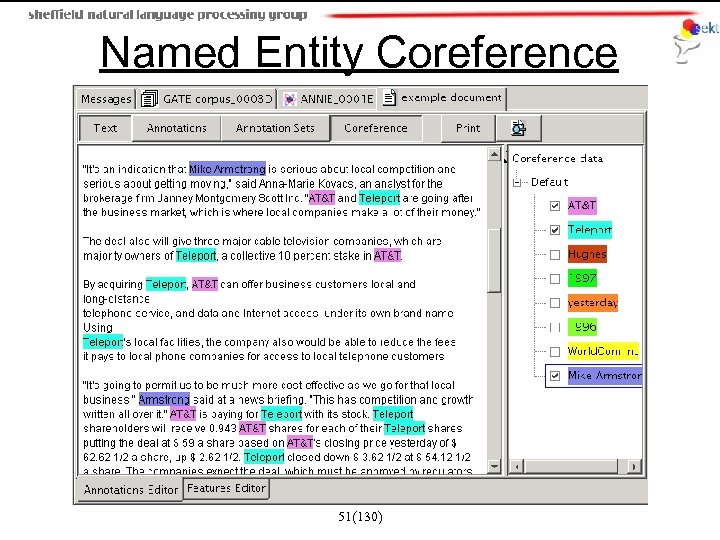Click the document scroll up arrow
The image size is (720, 540).
tap(494, 154)
